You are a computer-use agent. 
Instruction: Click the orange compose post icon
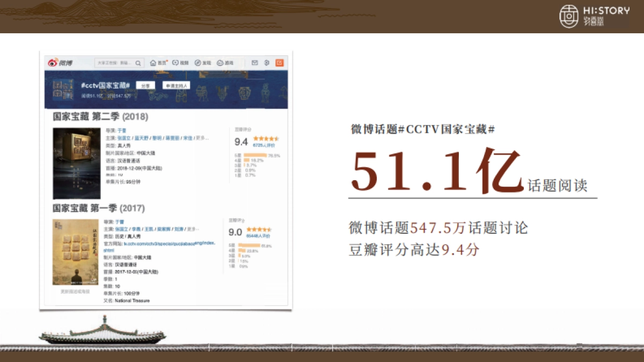(x=279, y=63)
